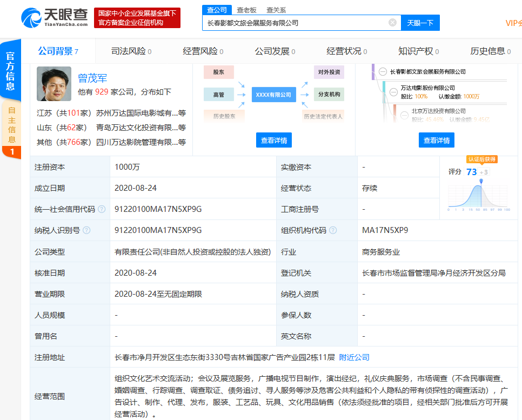
Task: Open help icon beside 统一社会信用代码
Action: coord(102,209)
